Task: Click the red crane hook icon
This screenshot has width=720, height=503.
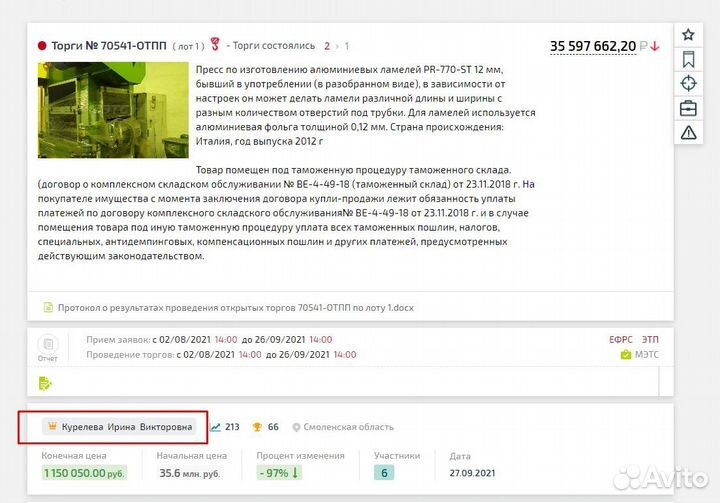Action: [x=215, y=45]
